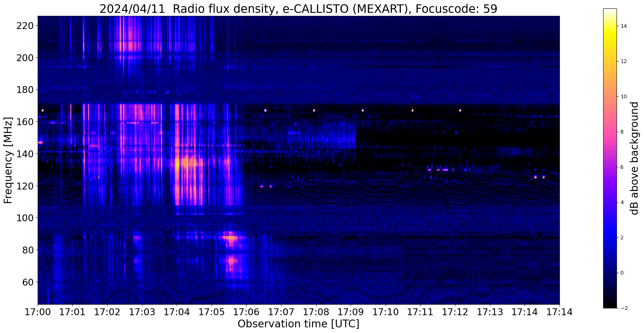Select the 17:03 time tick label
Screen dimensions: 644x333
142,312
